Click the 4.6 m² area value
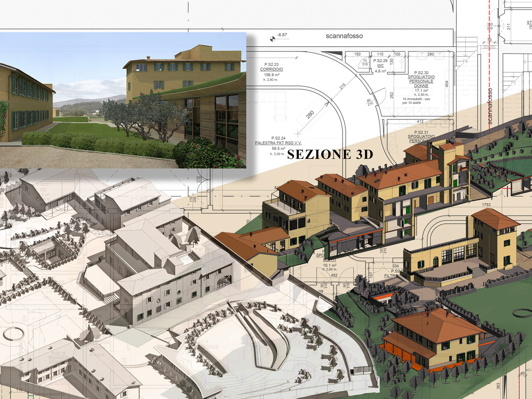Viewport: 532px width, 399px height. 380,71
